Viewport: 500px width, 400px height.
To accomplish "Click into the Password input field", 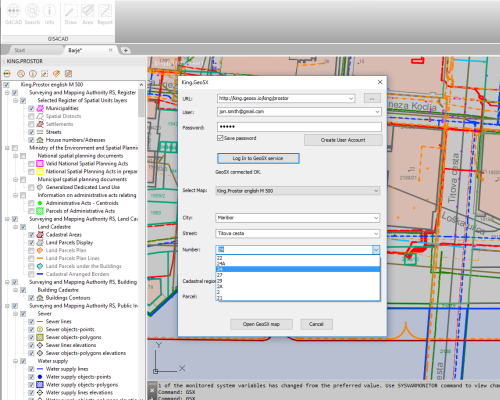I will point(299,127).
